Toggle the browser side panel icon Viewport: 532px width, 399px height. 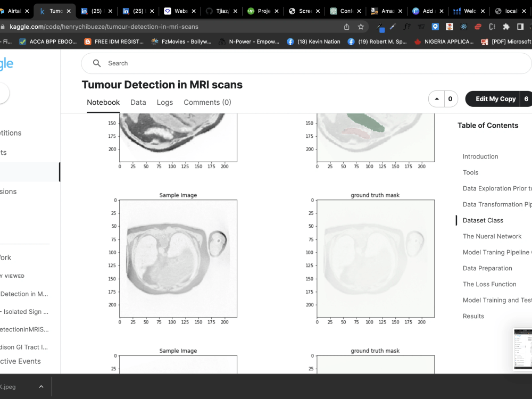(520, 27)
